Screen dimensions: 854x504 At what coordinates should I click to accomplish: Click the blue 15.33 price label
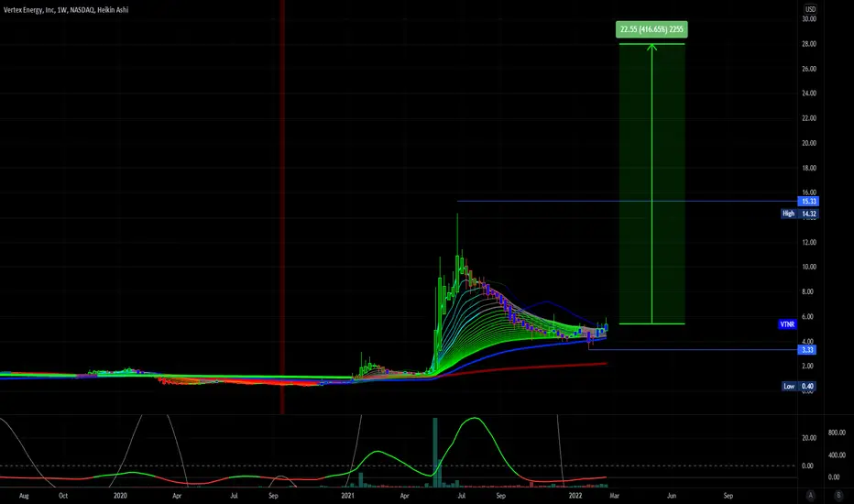[x=808, y=201]
